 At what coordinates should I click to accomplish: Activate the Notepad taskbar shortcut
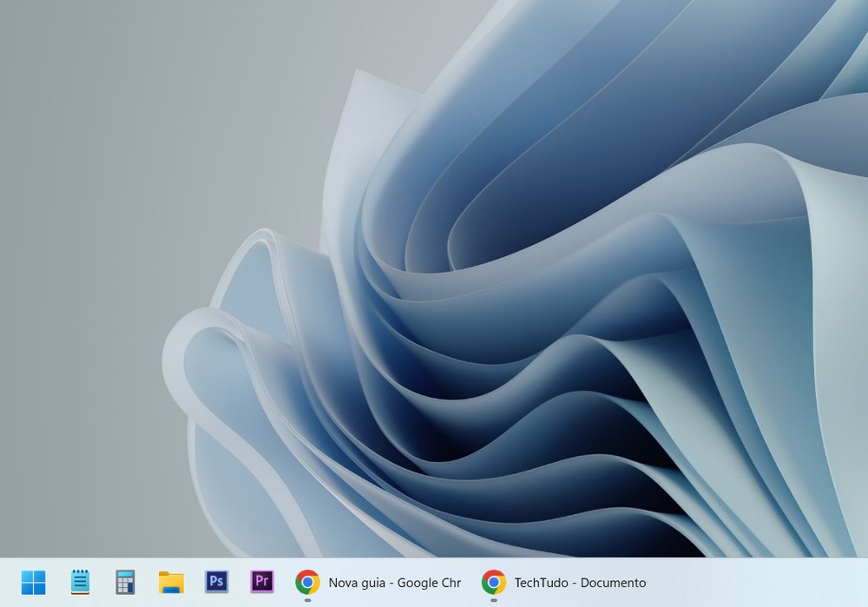[81, 580]
